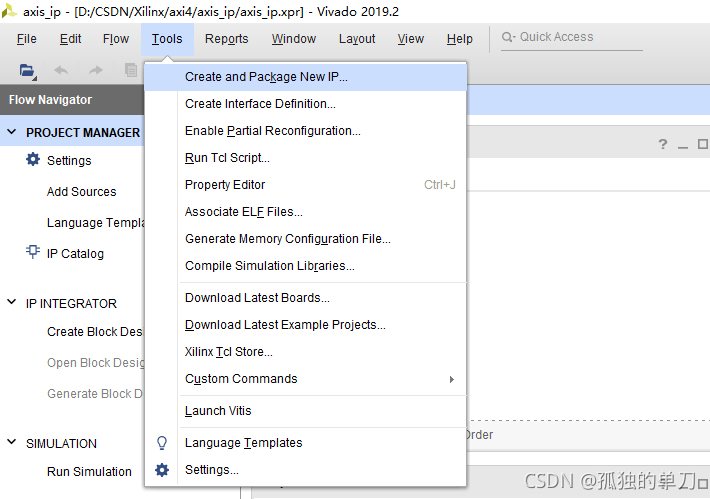
Task: Choose Run Tcl Script
Action: pos(306,158)
